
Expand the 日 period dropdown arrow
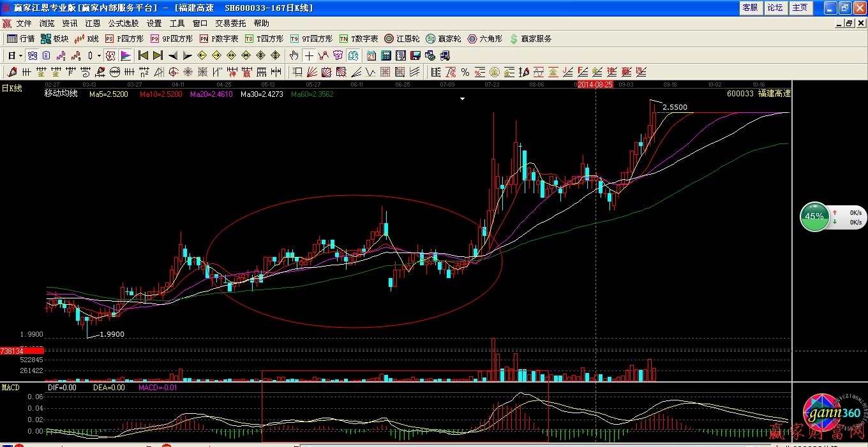(x=20, y=56)
